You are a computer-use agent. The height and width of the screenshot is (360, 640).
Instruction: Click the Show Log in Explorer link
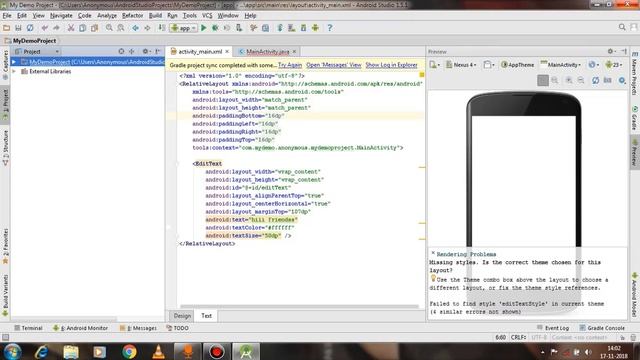click(391, 65)
